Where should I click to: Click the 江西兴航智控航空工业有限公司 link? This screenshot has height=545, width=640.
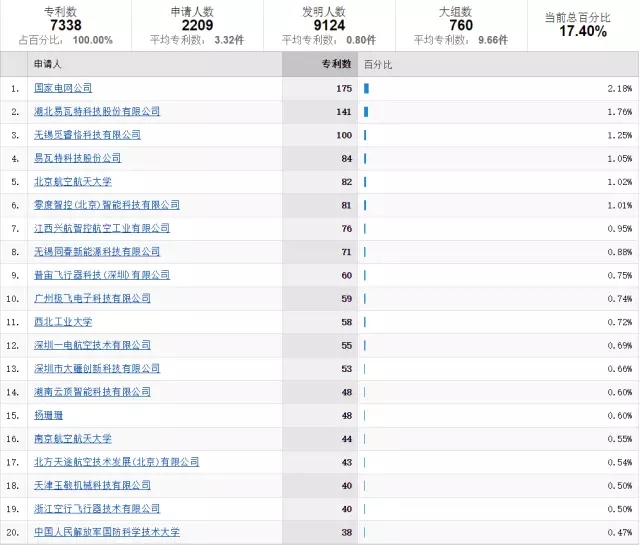tap(102, 228)
